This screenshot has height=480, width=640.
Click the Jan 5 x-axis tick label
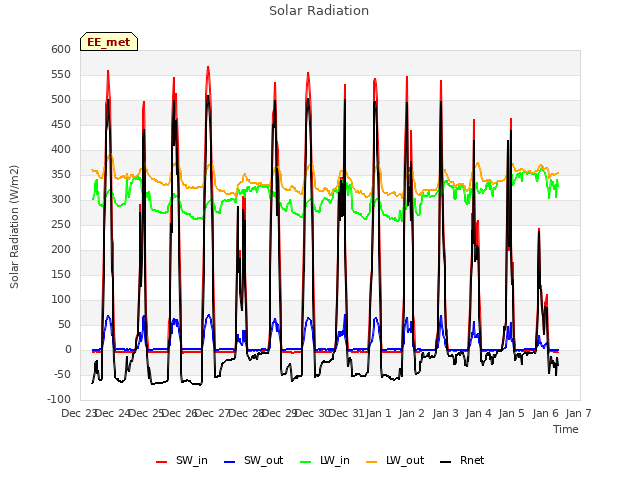[x=511, y=413]
